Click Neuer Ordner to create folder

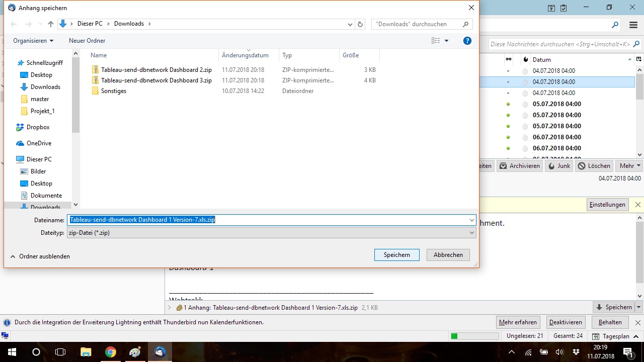[87, 41]
